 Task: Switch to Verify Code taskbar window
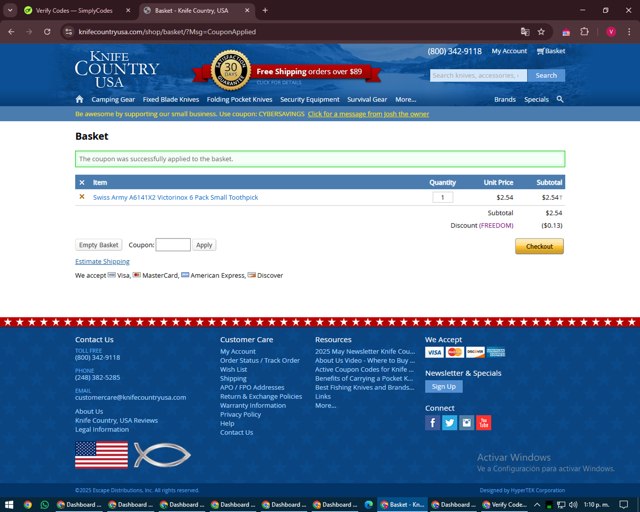pos(504,505)
